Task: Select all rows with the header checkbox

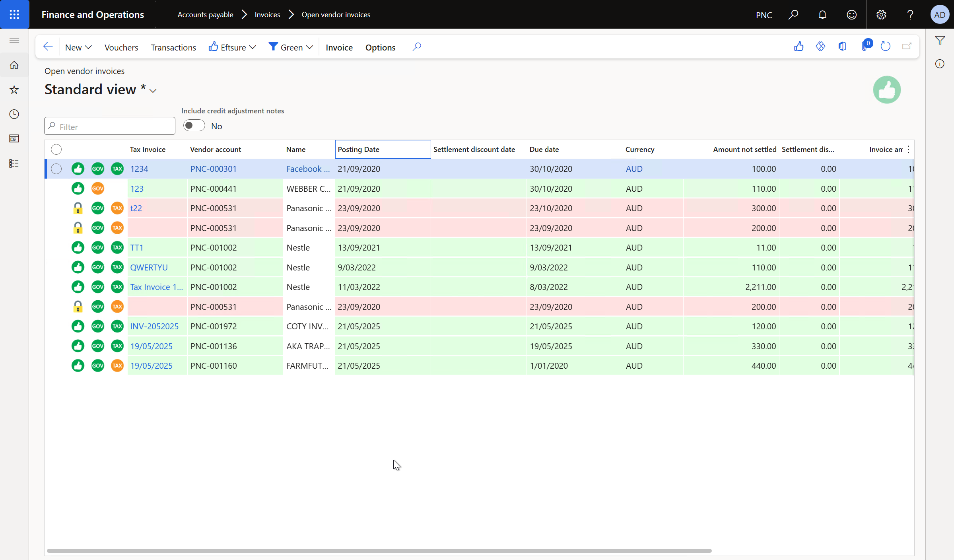Action: tap(56, 149)
